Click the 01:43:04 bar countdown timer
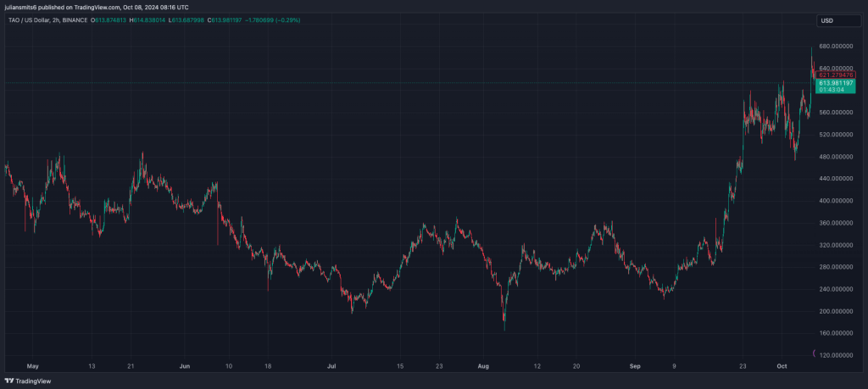This screenshot has width=868, height=389. pos(832,89)
